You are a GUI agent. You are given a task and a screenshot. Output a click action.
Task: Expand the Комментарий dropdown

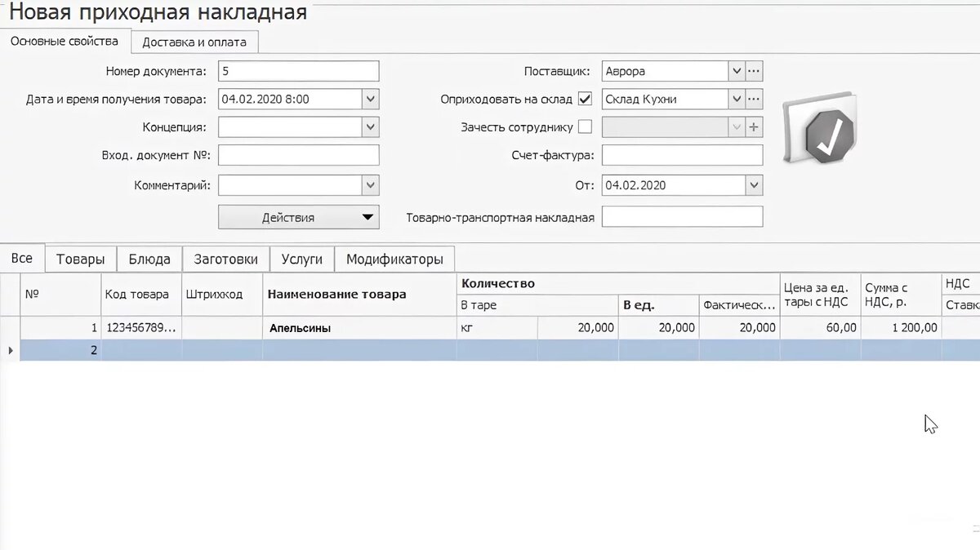(370, 185)
